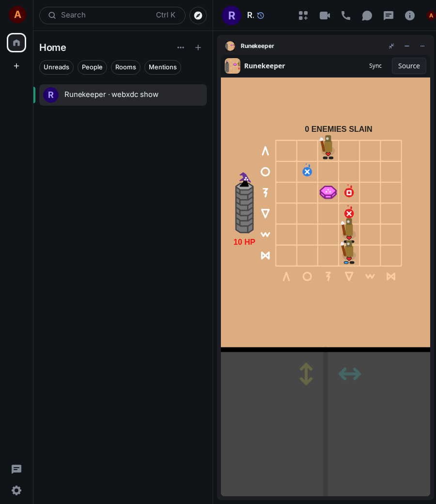The height and width of the screenshot is (504, 436).
Task: Open the Home space in the sidebar
Action: (x=16, y=43)
